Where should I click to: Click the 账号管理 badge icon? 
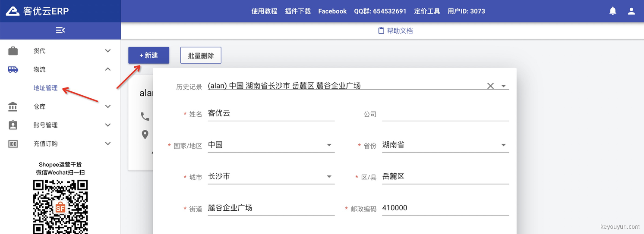pos(13,125)
